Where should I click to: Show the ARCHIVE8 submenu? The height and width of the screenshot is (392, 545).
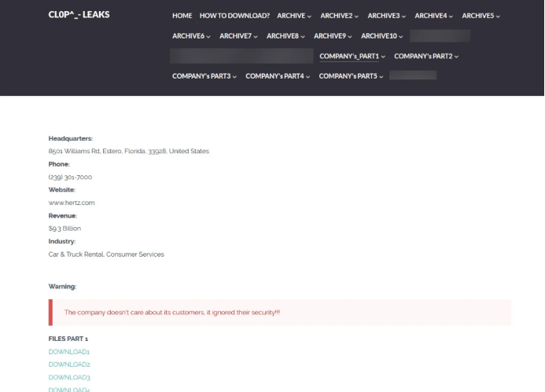tap(285, 36)
